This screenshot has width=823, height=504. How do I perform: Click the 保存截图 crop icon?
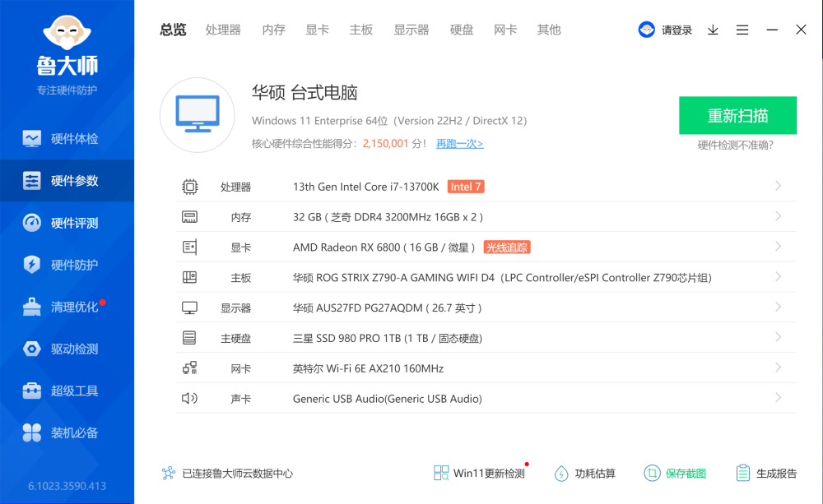[x=652, y=473]
